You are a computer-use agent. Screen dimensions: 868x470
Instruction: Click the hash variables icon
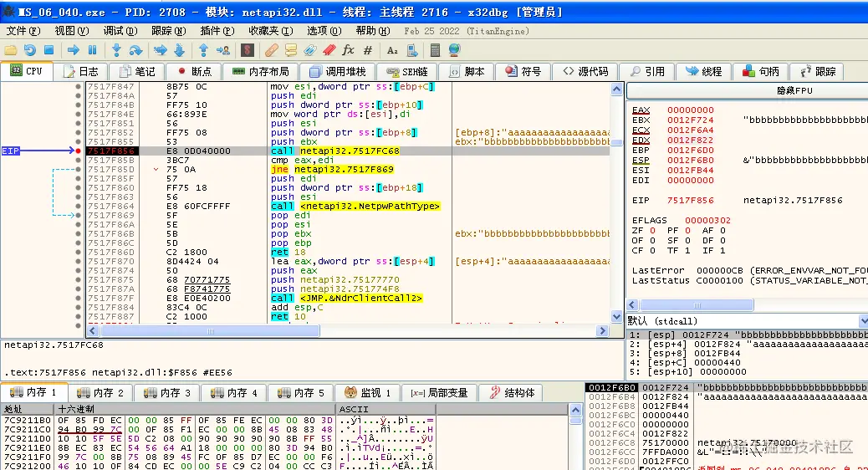click(368, 50)
